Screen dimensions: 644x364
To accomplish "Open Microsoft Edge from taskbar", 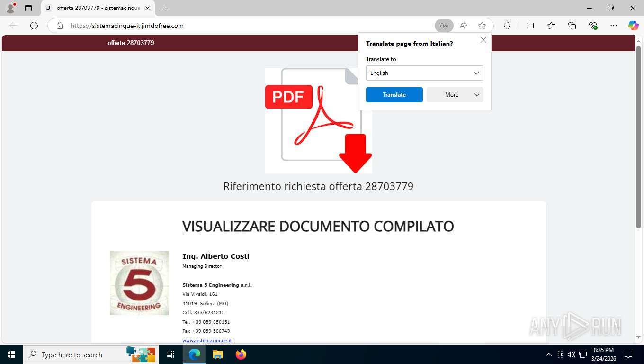I will point(195,355).
